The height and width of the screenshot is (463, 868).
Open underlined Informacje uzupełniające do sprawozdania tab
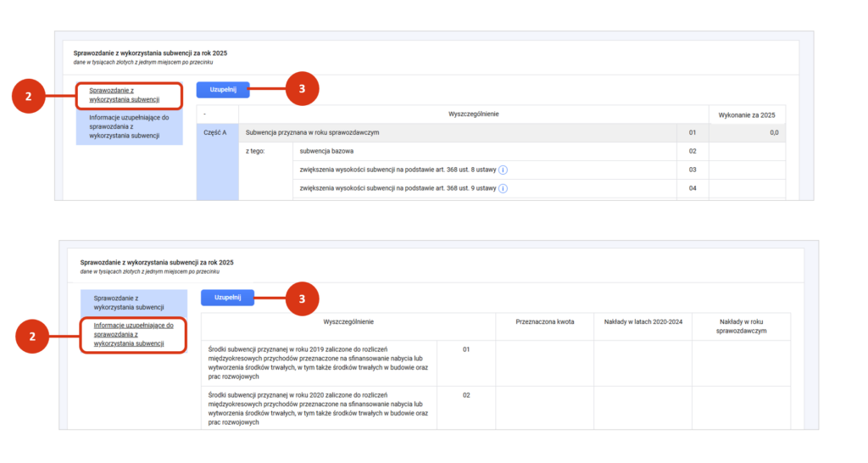[133, 334]
